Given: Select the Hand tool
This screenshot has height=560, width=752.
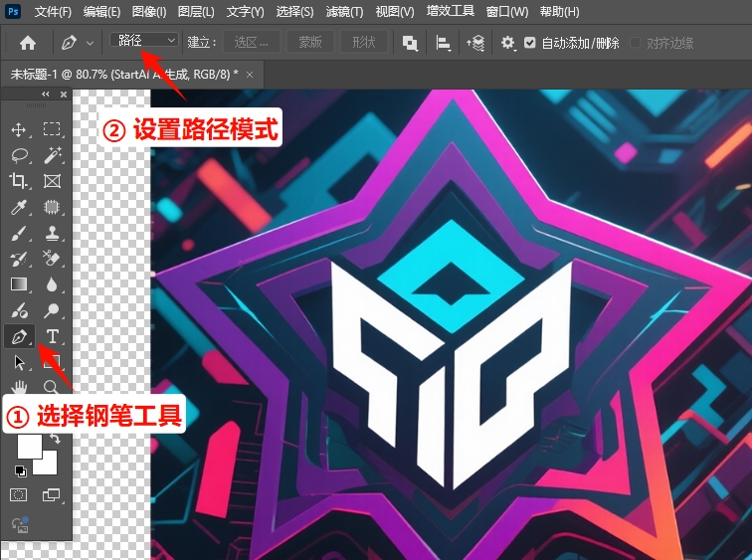Looking at the screenshot, I should tap(19, 387).
